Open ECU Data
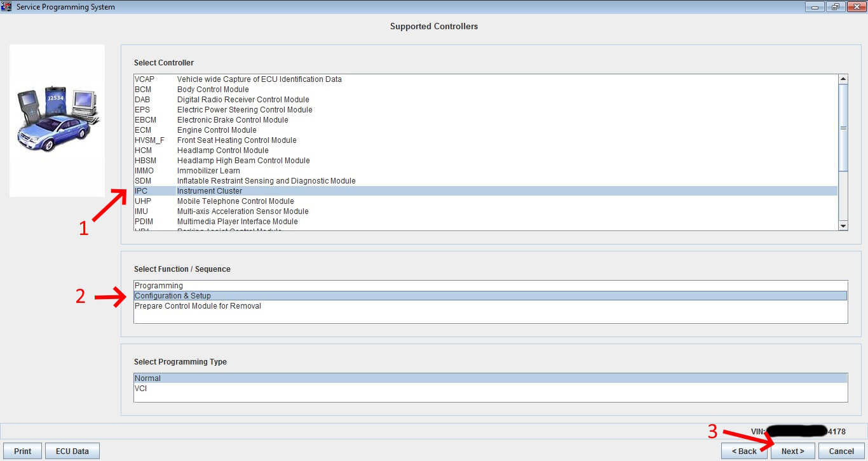Image resolution: width=868 pixels, height=461 pixels. [72, 451]
